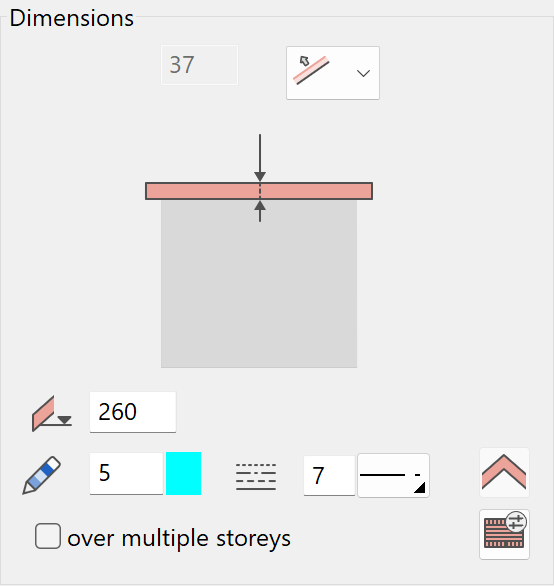Open the slab reference plane dropdown
This screenshot has width=554, height=586.
[x=333, y=73]
